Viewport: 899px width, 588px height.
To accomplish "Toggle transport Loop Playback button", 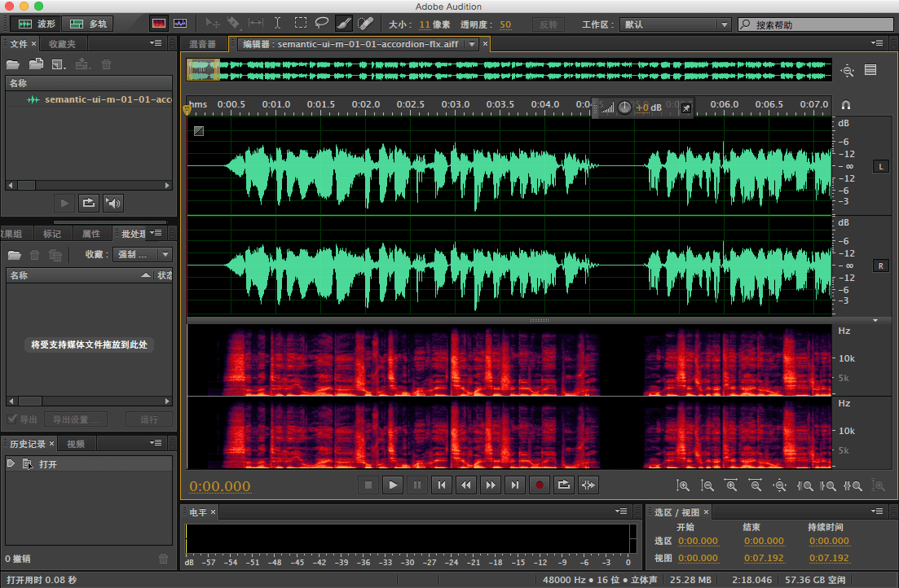I will 563,485.
